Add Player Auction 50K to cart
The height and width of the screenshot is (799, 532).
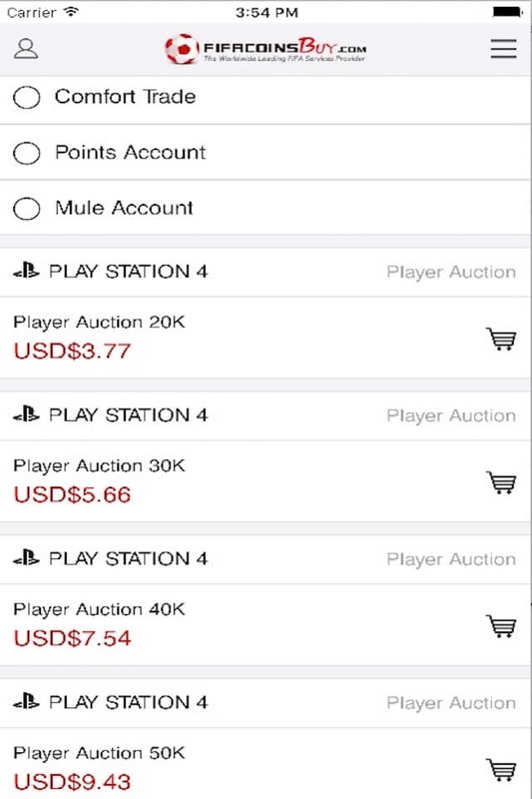click(x=501, y=770)
